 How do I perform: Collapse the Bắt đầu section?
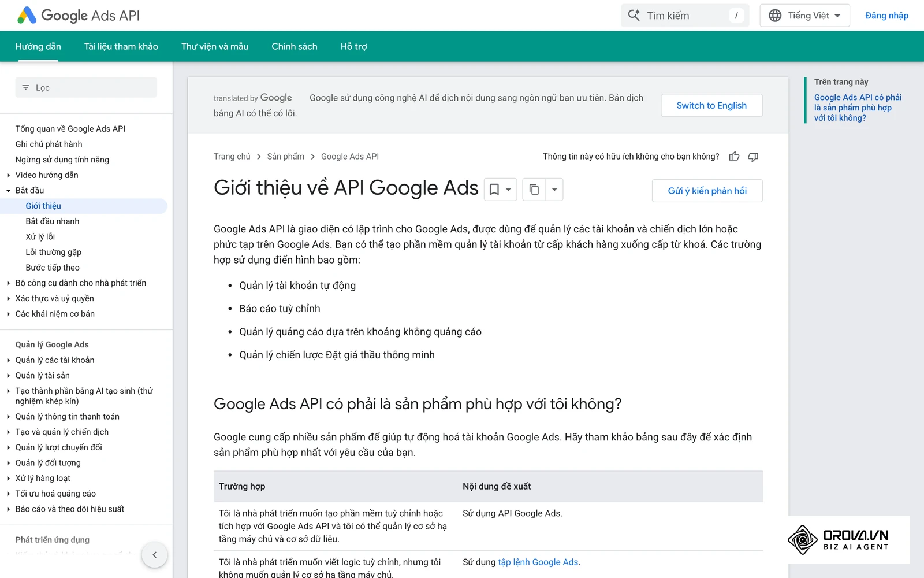[8, 191]
